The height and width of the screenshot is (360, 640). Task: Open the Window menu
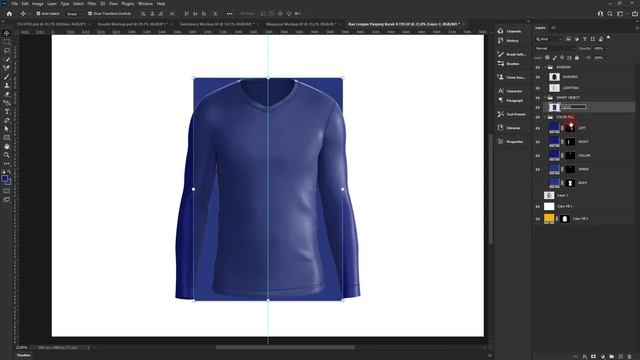[x=145, y=4]
